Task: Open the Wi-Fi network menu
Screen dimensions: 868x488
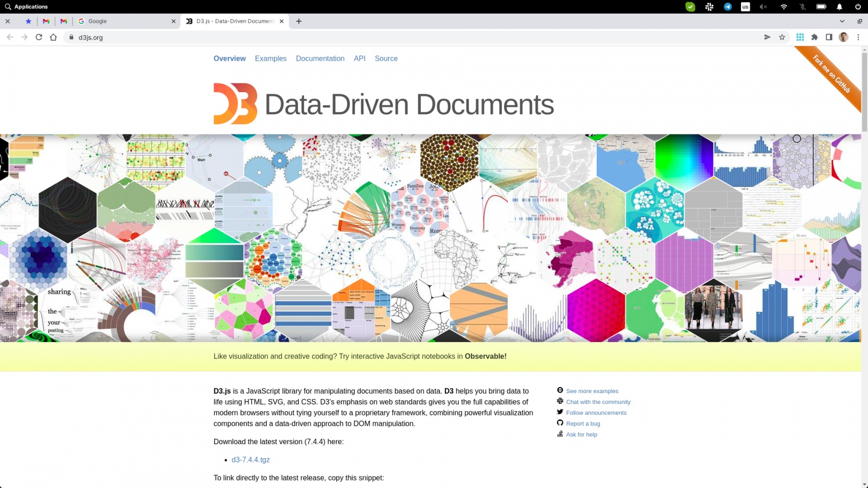Action: (x=783, y=7)
